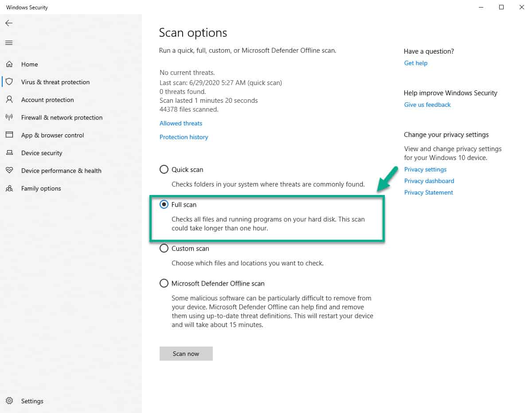
Task: Minimize the Windows Security window
Action: tap(481, 7)
